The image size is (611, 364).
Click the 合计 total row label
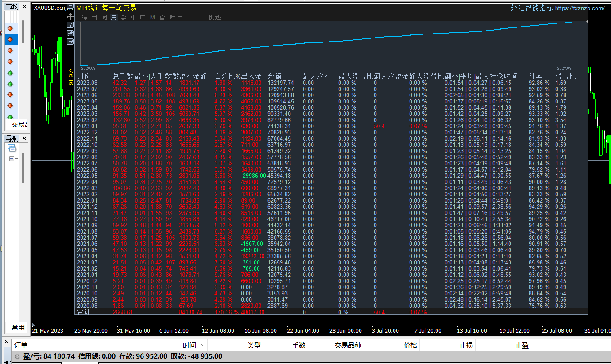pyautogui.click(x=84, y=312)
